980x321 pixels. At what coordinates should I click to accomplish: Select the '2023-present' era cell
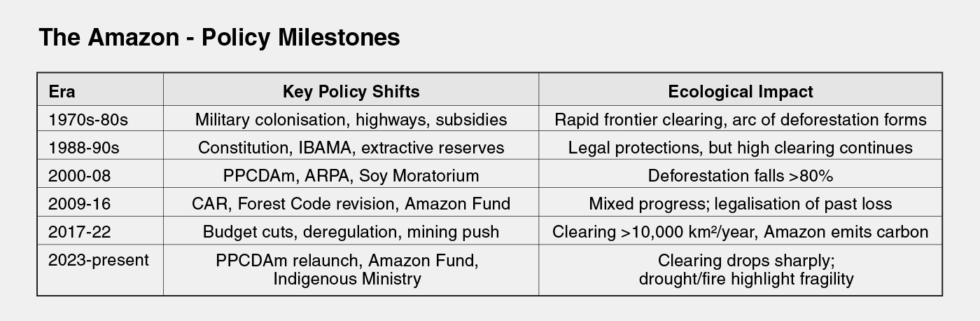[98, 261]
